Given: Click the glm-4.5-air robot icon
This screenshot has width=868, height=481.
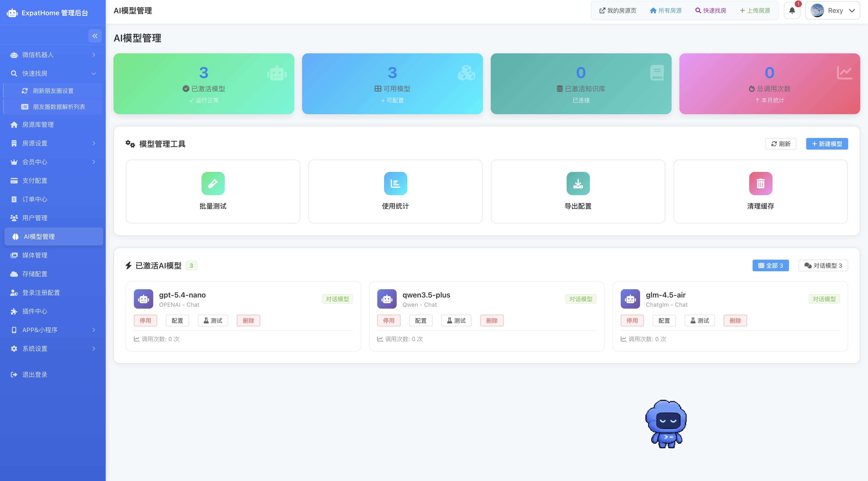Looking at the screenshot, I should point(630,299).
